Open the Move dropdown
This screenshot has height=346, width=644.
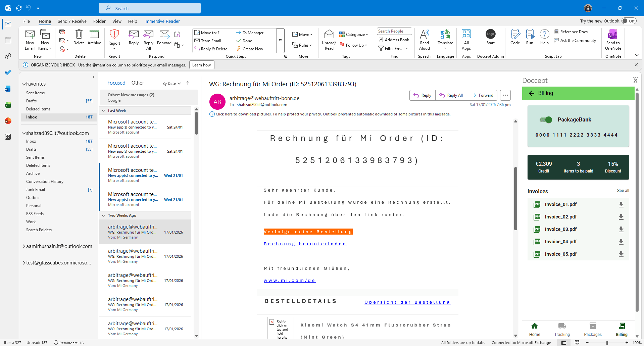point(302,35)
